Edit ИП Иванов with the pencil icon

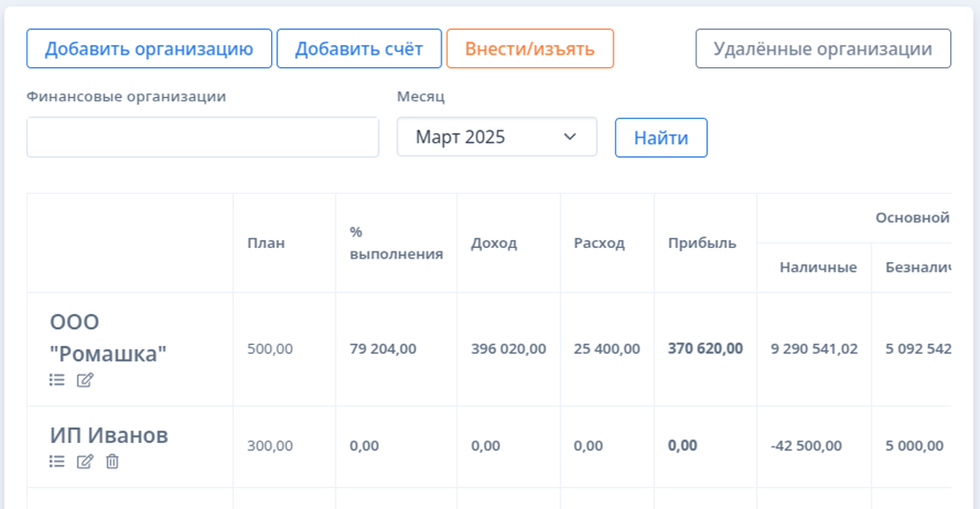tap(82, 463)
